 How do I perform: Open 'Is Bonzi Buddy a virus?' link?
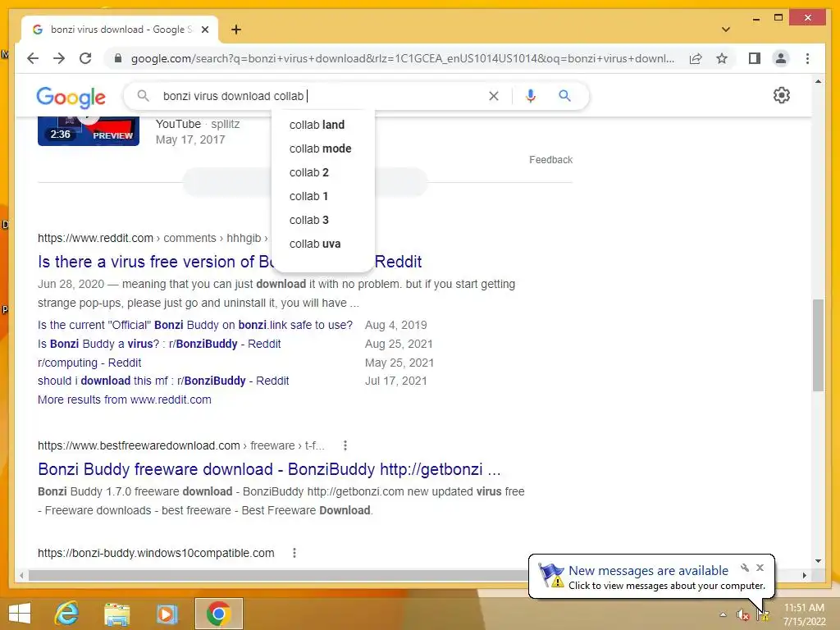coord(159,344)
